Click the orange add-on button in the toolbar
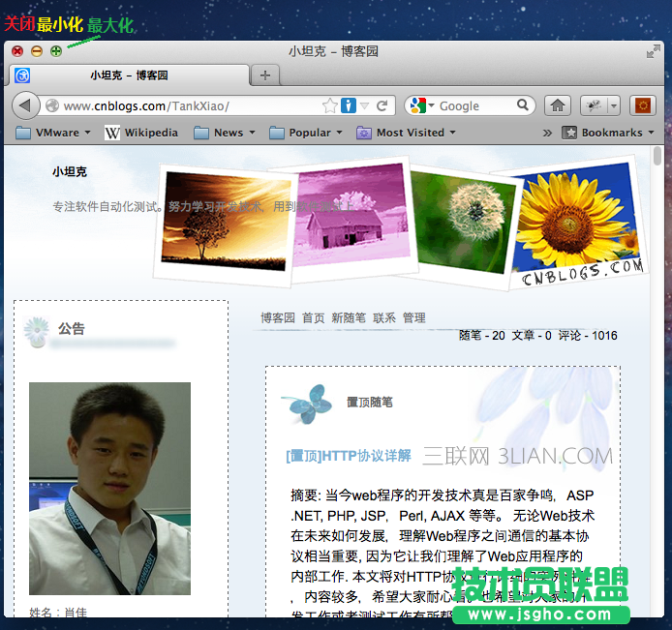 click(643, 105)
